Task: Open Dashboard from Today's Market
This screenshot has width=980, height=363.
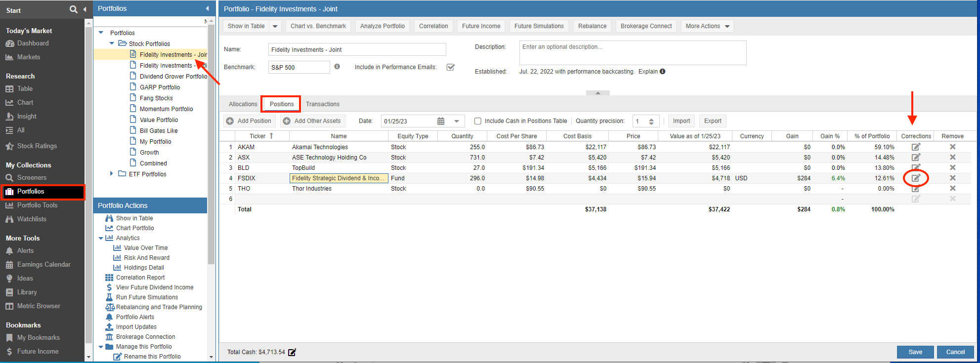Action: click(x=33, y=43)
